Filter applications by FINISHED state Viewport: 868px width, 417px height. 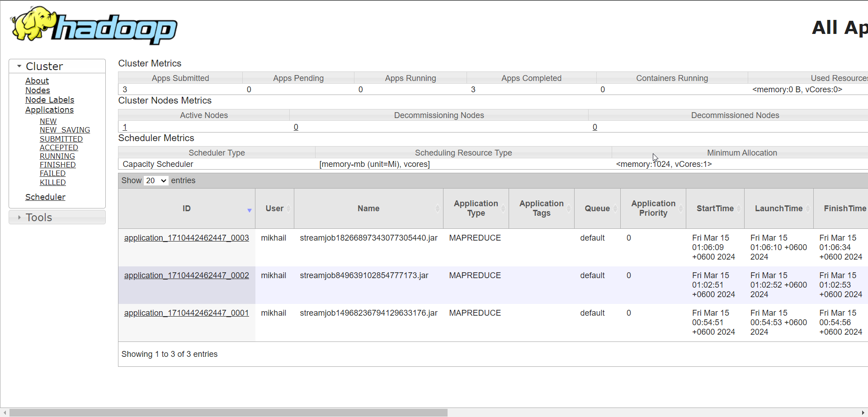(57, 165)
